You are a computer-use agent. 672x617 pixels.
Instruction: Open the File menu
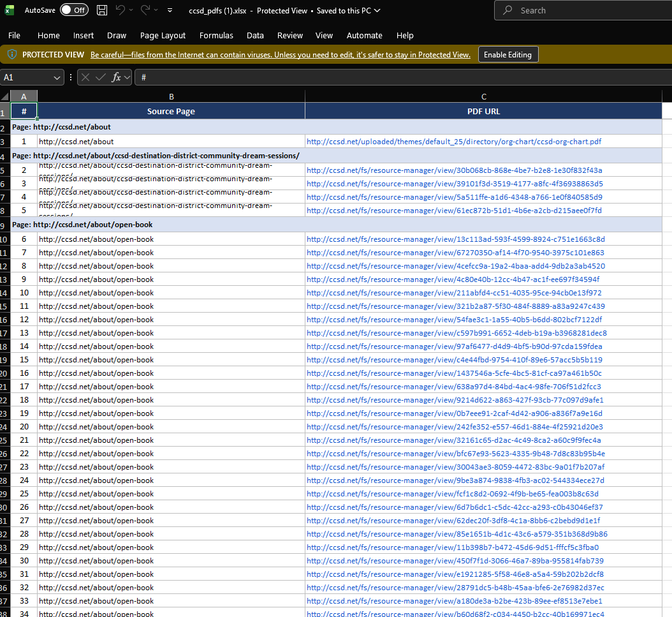click(14, 35)
